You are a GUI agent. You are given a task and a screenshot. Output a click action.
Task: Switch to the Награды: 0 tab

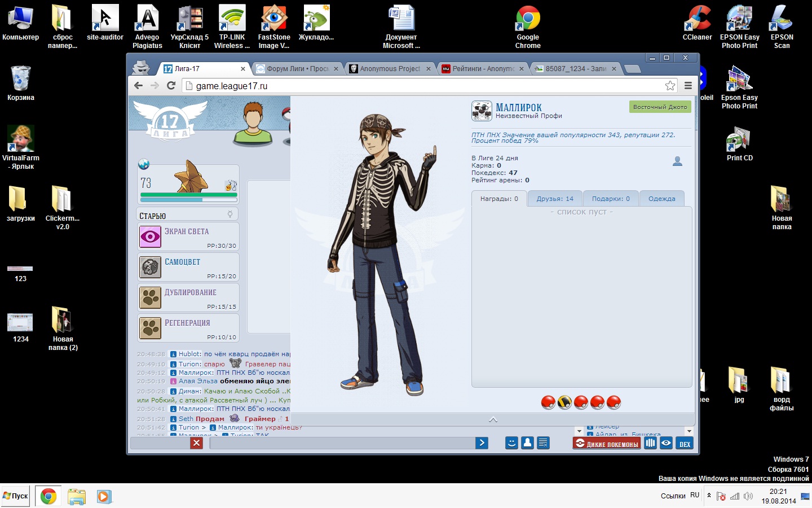click(499, 199)
